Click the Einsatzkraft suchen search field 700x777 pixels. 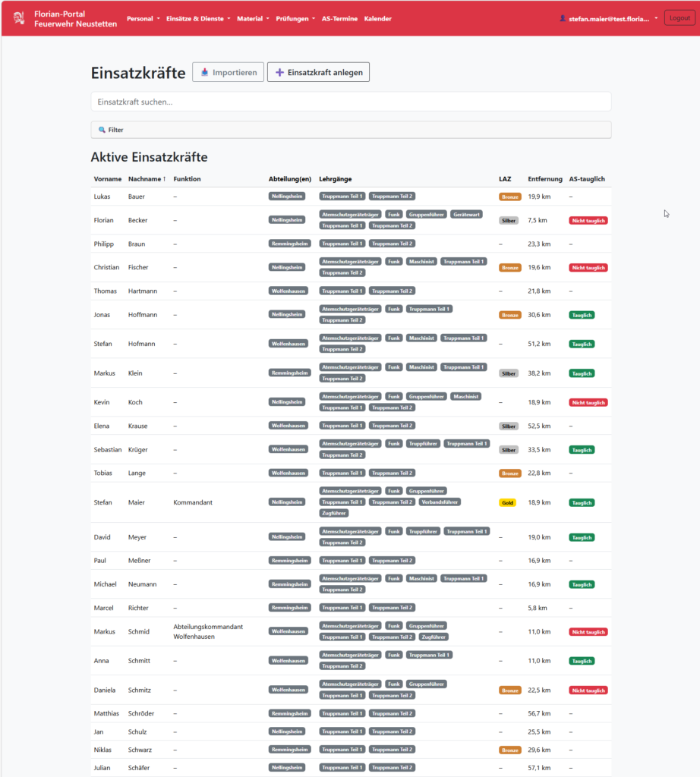(x=351, y=102)
